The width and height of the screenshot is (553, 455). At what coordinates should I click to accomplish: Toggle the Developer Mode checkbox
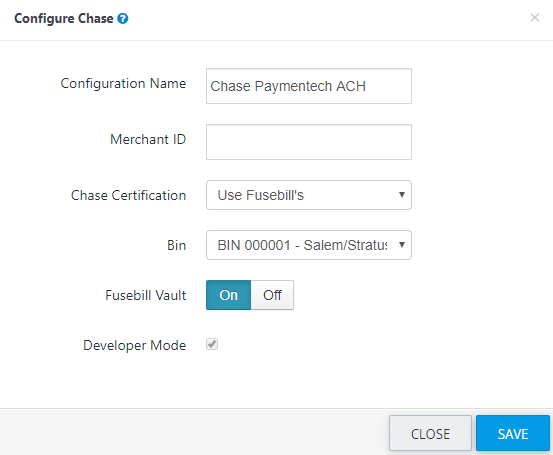(x=212, y=344)
